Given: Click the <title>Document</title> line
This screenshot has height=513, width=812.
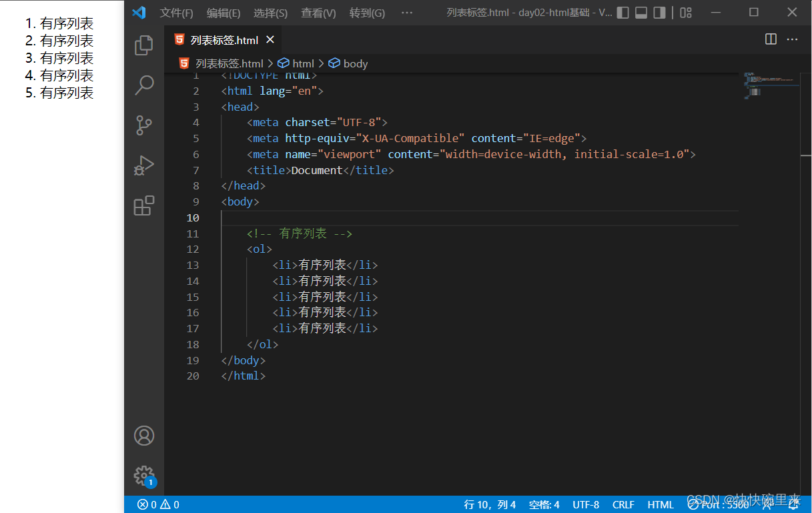Looking at the screenshot, I should point(320,170).
